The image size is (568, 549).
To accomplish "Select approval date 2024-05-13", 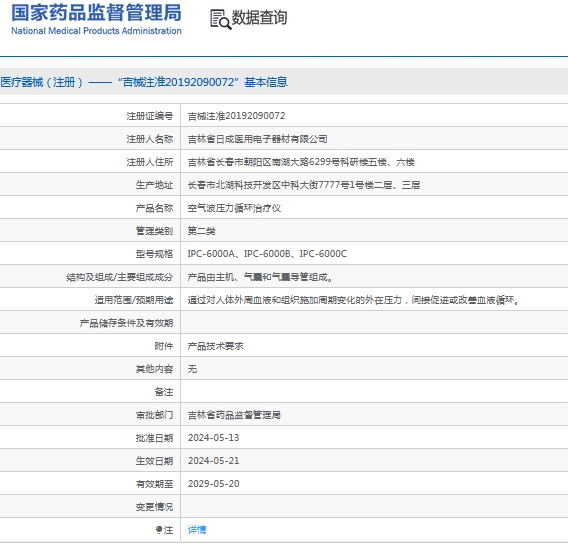I will [x=213, y=438].
